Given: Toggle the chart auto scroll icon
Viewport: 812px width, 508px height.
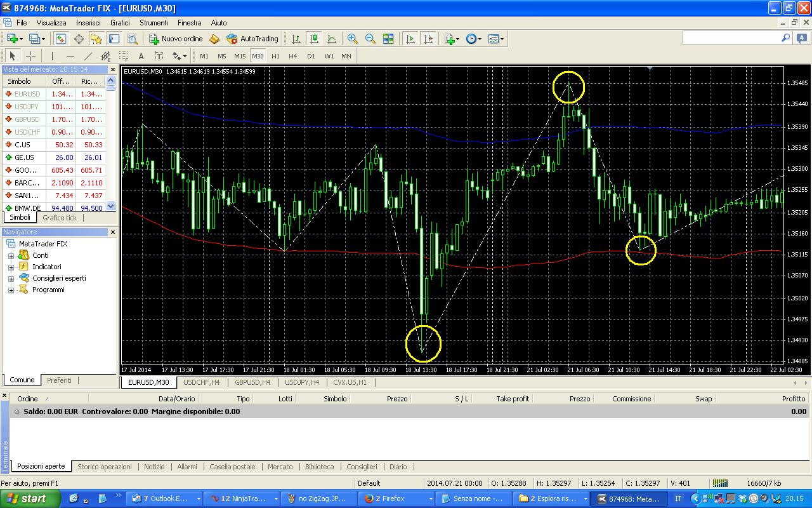Looking at the screenshot, I should click(x=410, y=39).
